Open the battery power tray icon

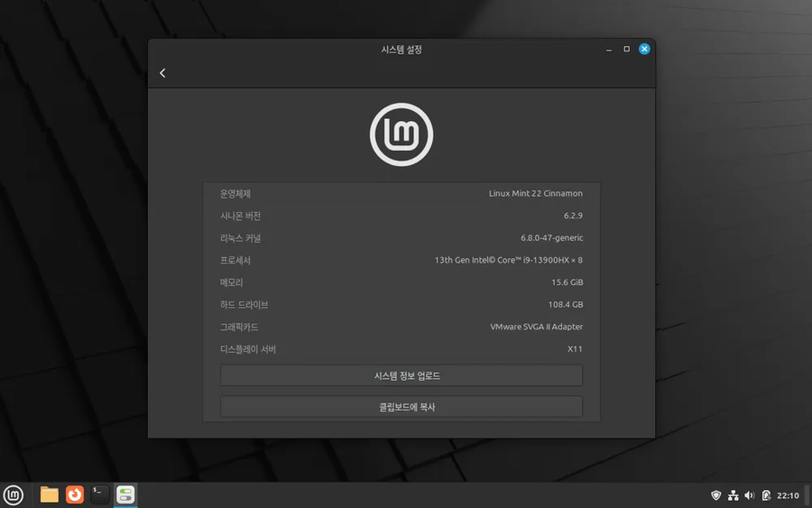point(766,495)
